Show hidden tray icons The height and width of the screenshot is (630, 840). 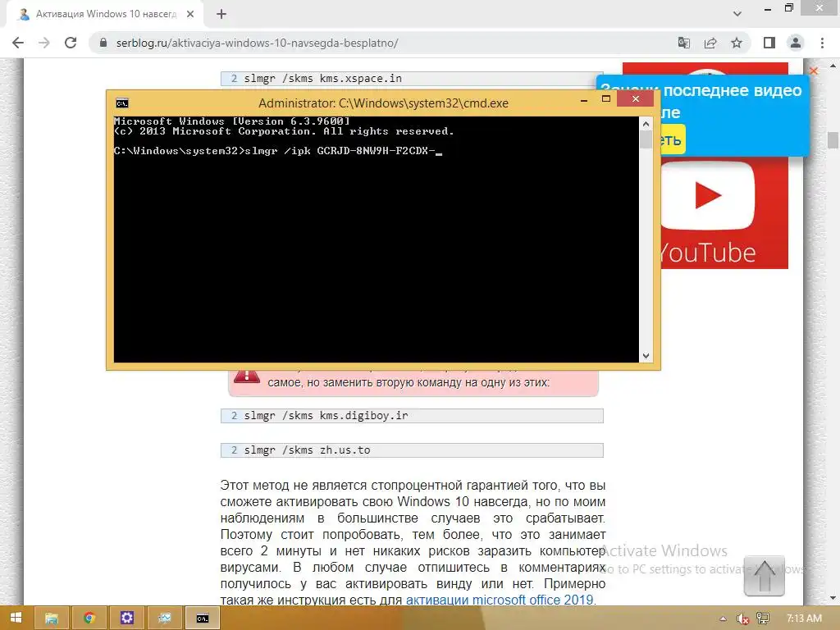723,619
